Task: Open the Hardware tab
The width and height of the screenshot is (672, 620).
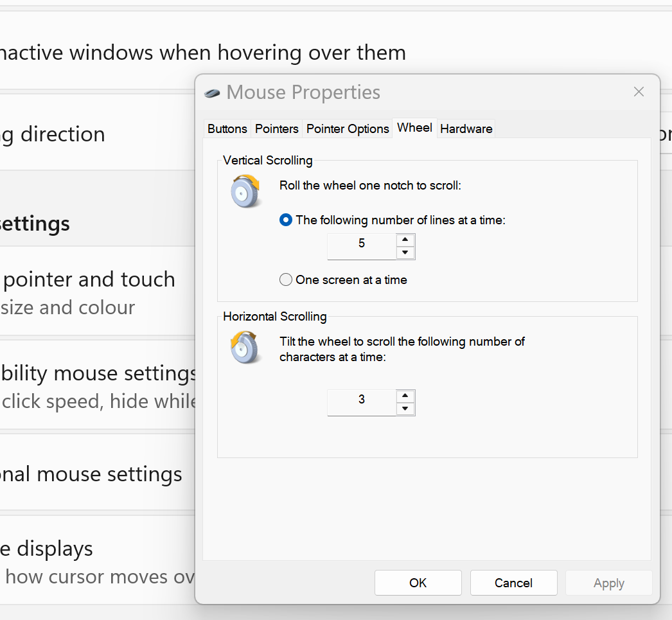Action: click(x=466, y=128)
